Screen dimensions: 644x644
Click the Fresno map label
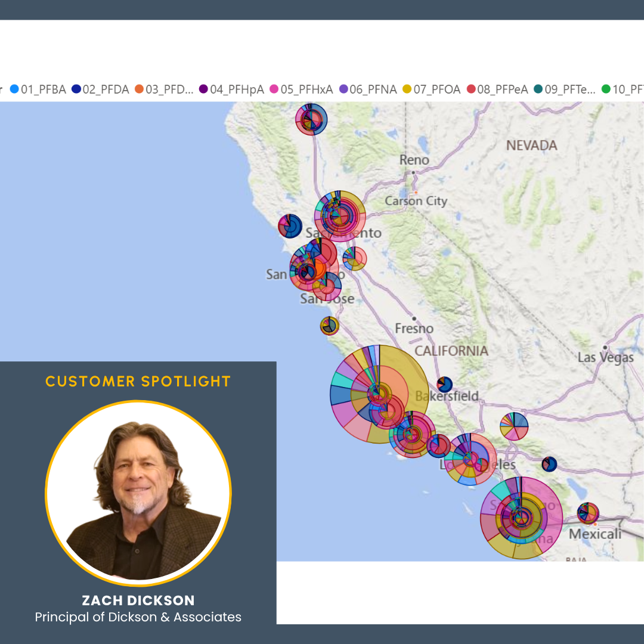(414, 329)
